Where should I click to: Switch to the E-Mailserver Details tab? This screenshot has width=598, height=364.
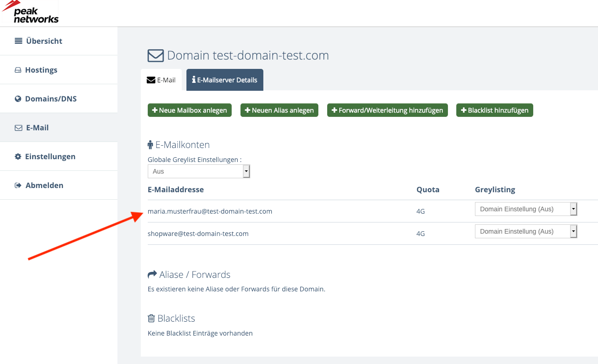225,80
